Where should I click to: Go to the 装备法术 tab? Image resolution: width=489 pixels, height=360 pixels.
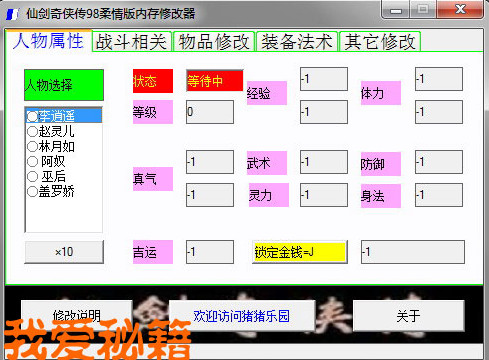(297, 42)
